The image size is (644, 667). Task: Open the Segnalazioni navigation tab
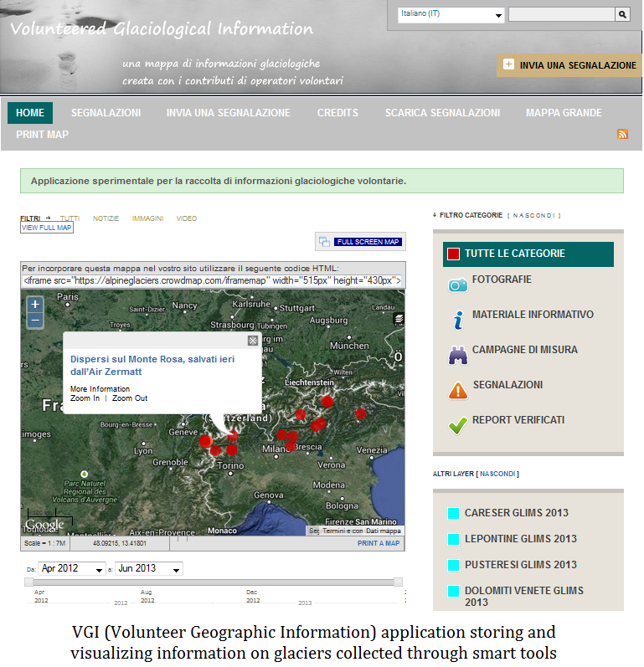click(106, 113)
